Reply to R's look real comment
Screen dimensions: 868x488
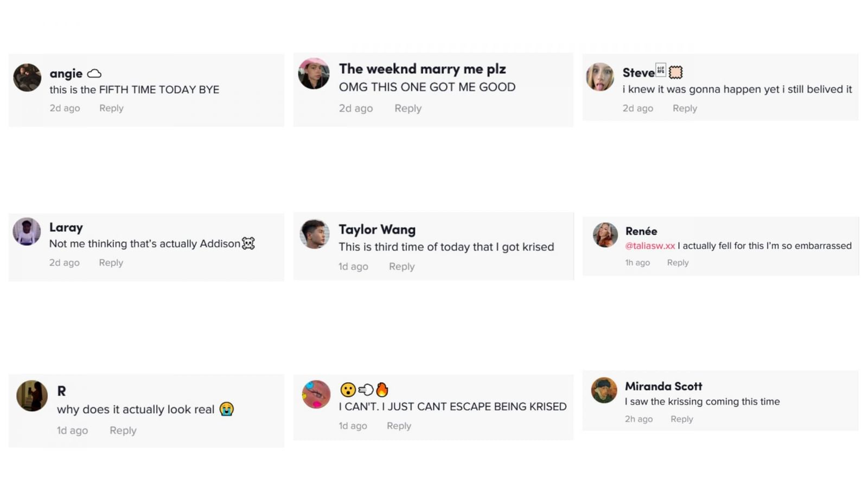pyautogui.click(x=123, y=431)
